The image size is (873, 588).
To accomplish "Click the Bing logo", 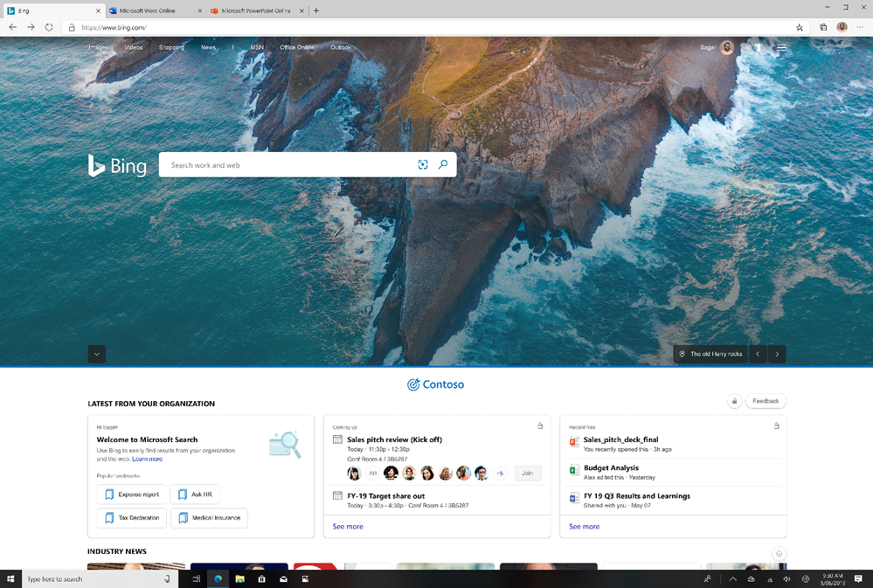I will click(117, 166).
